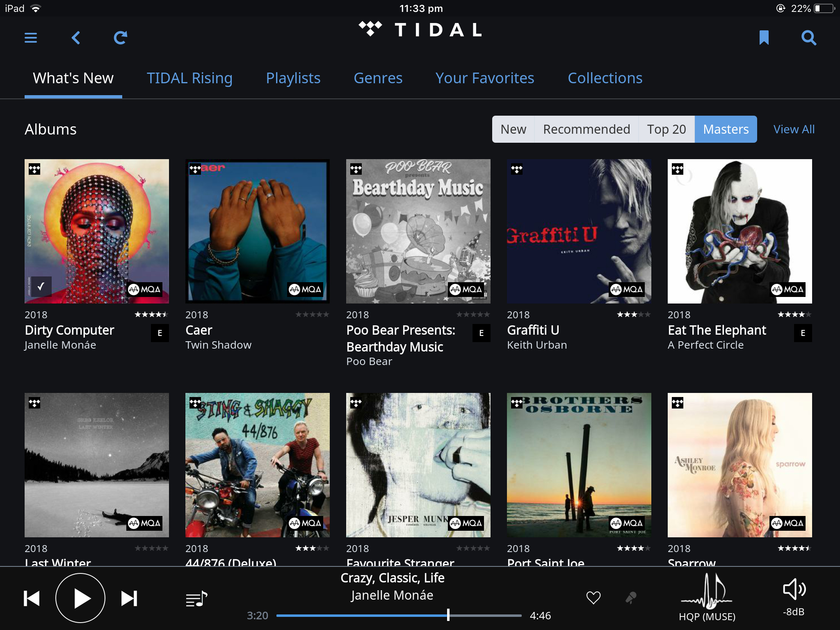Skip to the previous track
This screenshot has height=630, width=840.
[x=32, y=598]
